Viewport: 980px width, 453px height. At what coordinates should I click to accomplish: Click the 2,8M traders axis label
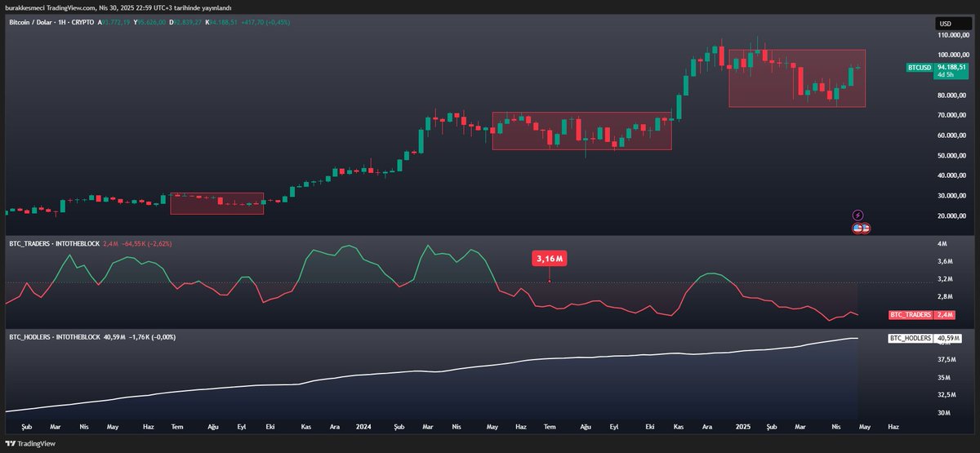pyautogui.click(x=944, y=297)
